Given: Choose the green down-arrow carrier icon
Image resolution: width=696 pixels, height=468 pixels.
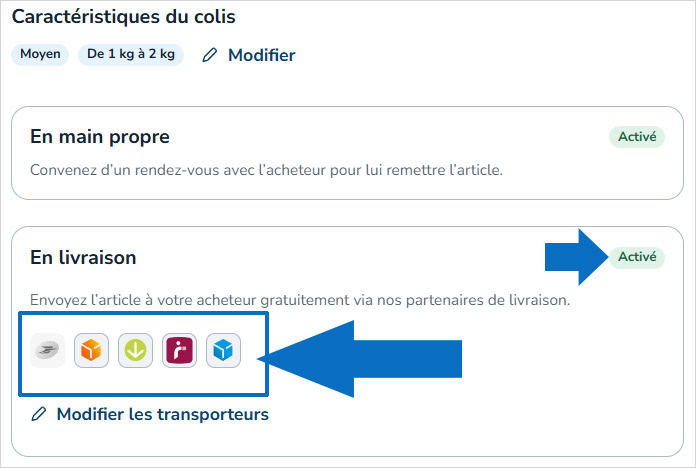Looking at the screenshot, I should (x=135, y=351).
